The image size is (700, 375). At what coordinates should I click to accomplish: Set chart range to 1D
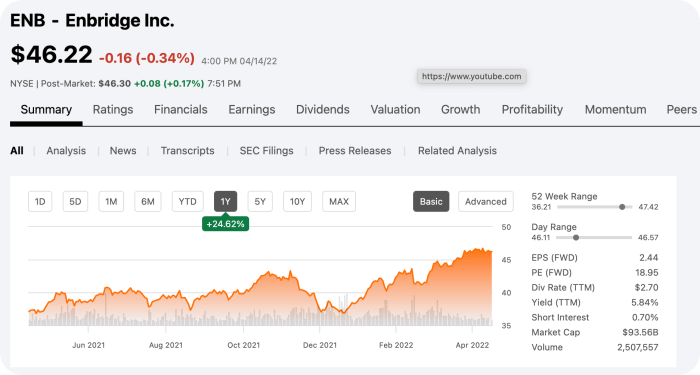pos(40,201)
